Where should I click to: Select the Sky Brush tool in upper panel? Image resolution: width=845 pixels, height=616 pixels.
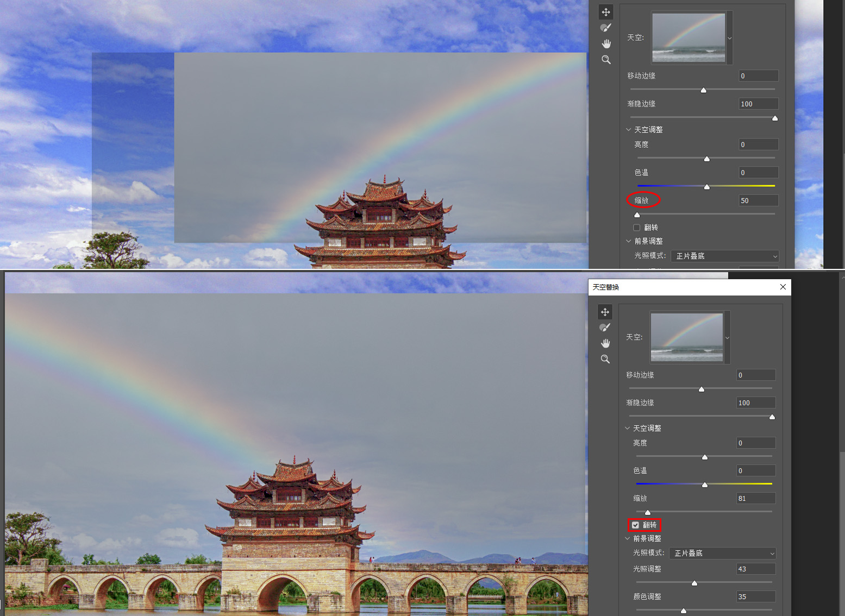[606, 28]
